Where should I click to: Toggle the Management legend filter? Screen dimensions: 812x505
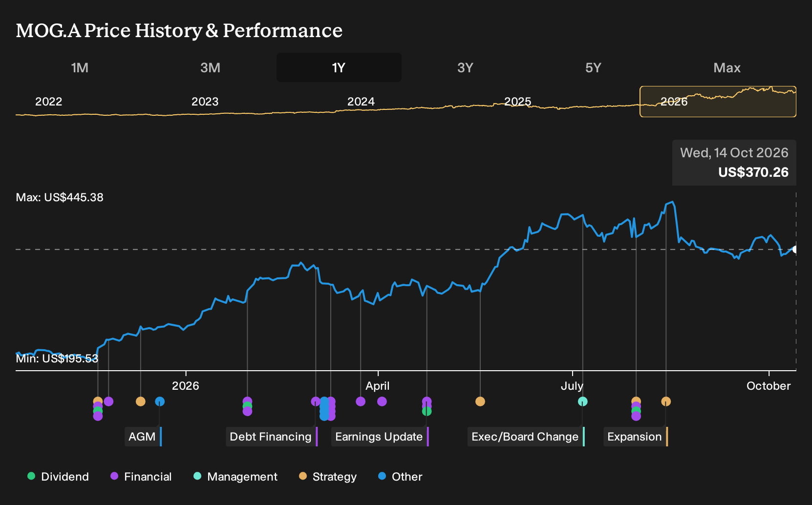tap(235, 477)
